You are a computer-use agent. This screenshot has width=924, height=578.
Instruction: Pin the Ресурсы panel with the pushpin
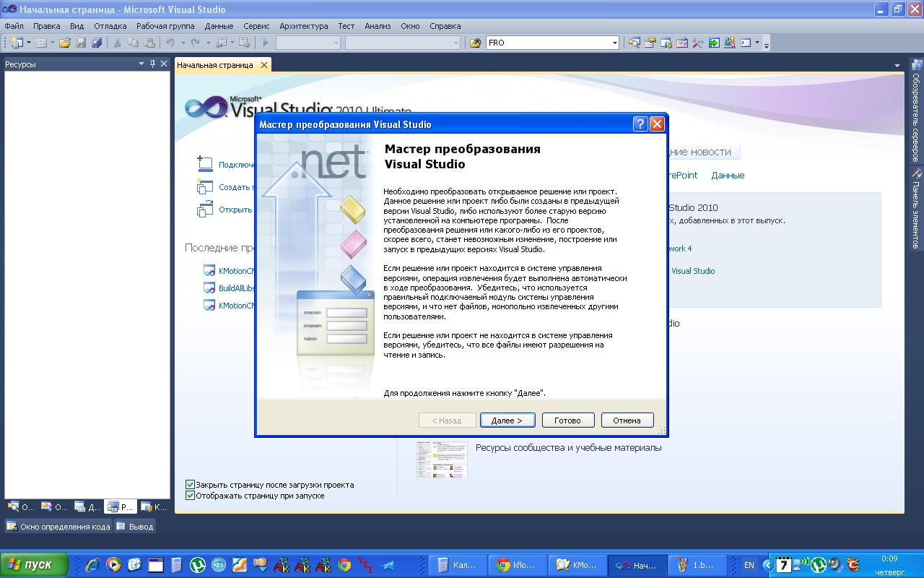tap(152, 64)
